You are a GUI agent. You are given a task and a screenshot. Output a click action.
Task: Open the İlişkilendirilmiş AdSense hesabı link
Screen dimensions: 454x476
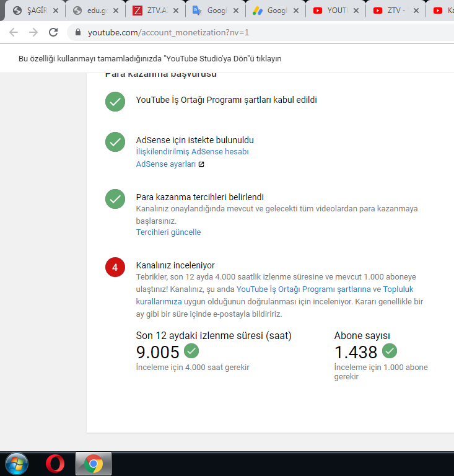pos(192,151)
